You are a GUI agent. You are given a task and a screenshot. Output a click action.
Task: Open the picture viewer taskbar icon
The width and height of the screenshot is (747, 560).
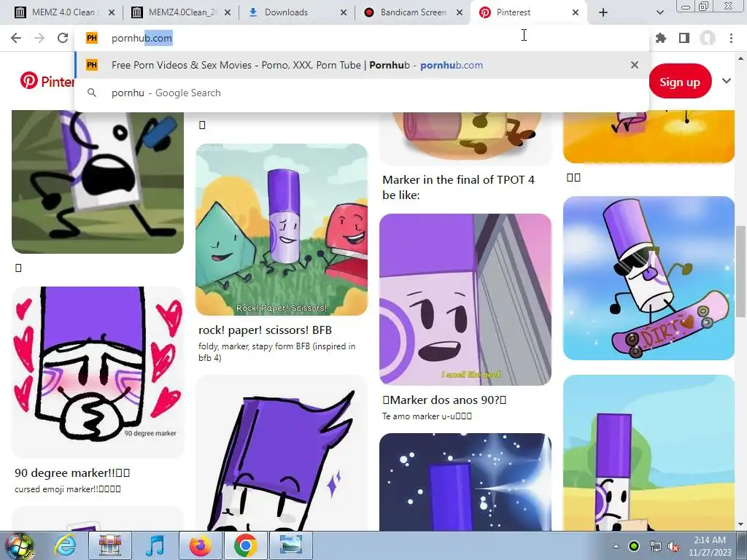pos(291,545)
